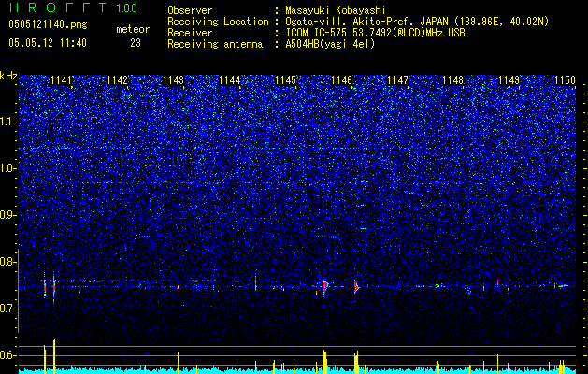The image size is (588, 374).
Task: Click the kHz axis unit label
Action: click(8, 76)
